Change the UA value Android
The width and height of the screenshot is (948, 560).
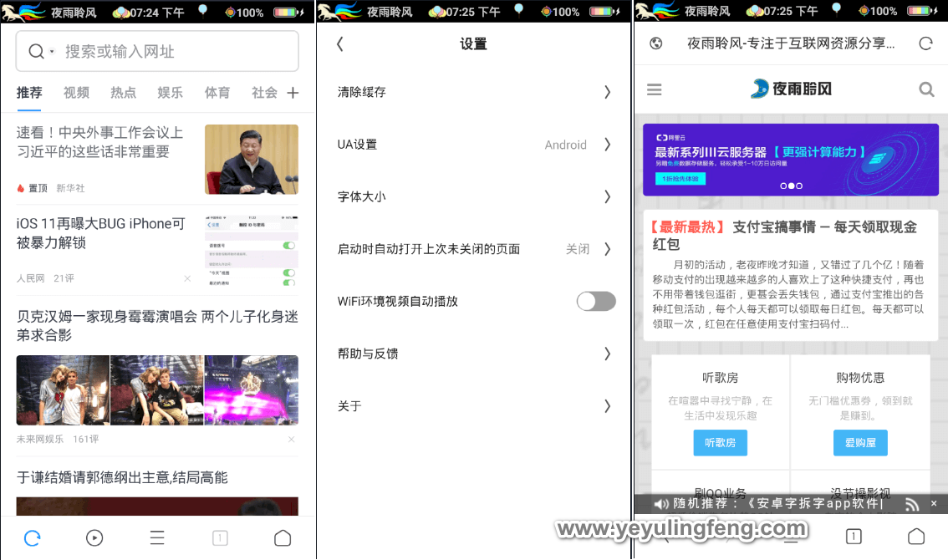[x=565, y=145]
